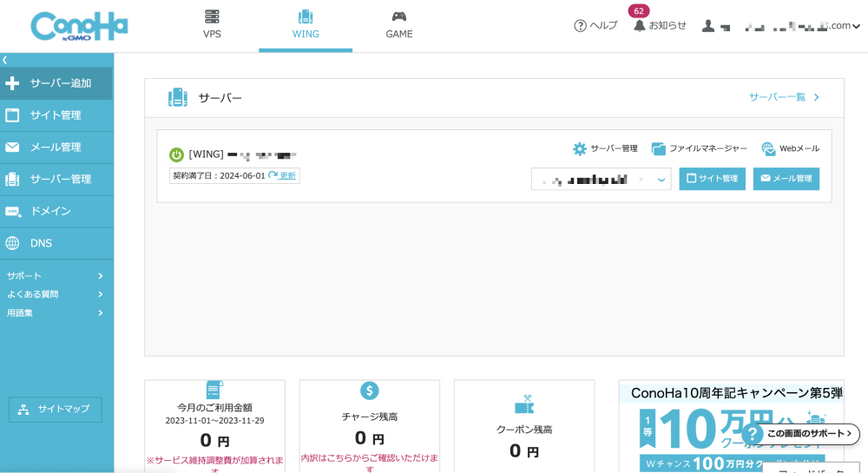Collapse the sidebar with the arrow

coord(4,60)
